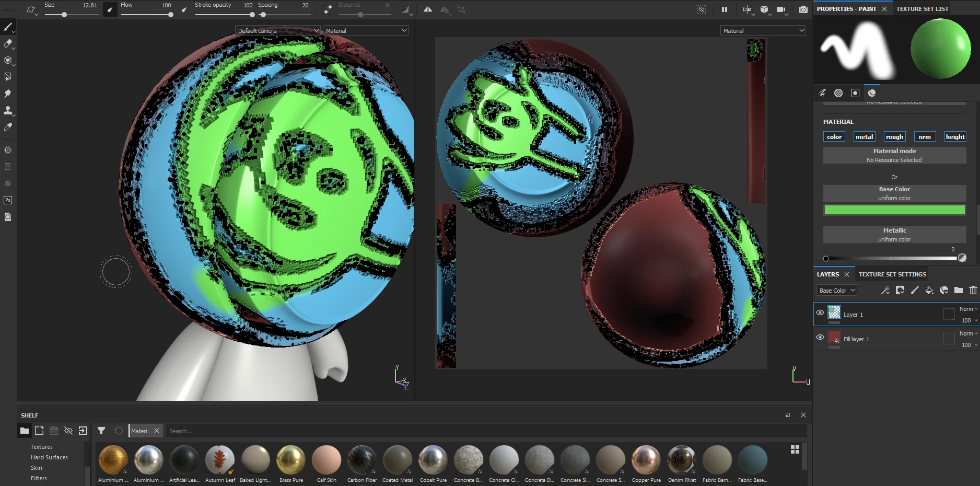
Task: Open the 2D viewport Material mode dropdown
Action: 763,31
